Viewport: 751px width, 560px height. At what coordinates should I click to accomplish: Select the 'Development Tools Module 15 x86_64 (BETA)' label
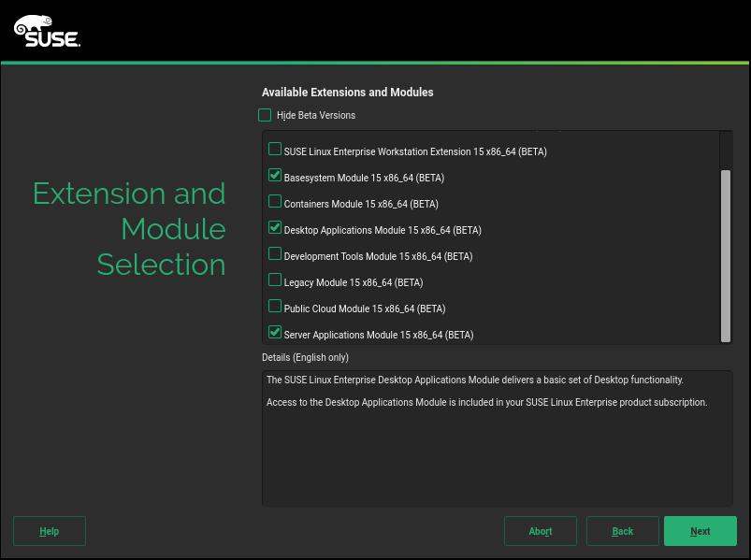pyautogui.click(x=378, y=256)
